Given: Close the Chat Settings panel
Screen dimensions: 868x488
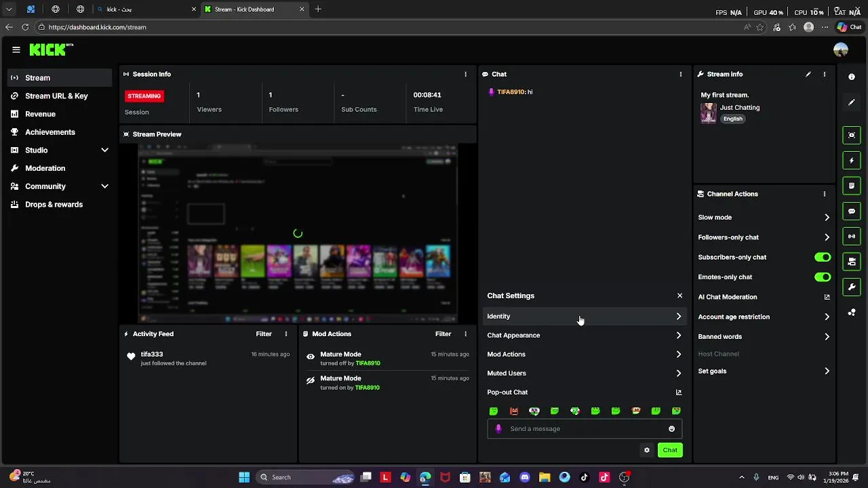Looking at the screenshot, I should pyautogui.click(x=679, y=296).
